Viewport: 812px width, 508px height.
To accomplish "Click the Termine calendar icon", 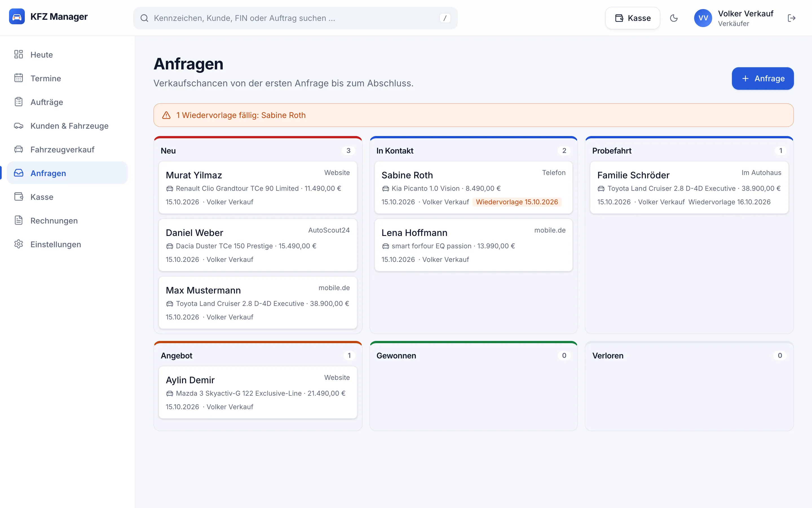I will 18,78.
